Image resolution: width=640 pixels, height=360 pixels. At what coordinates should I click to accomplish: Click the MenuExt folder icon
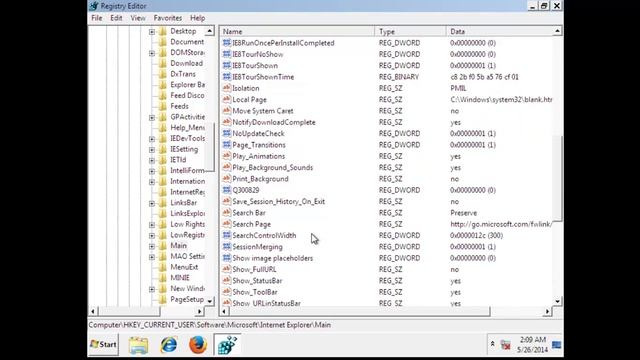(162, 267)
